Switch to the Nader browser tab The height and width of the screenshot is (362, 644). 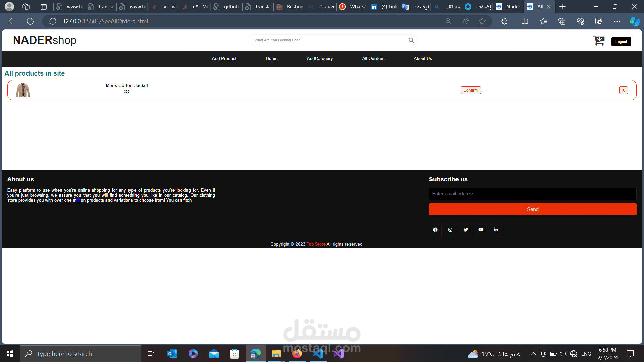508,7
